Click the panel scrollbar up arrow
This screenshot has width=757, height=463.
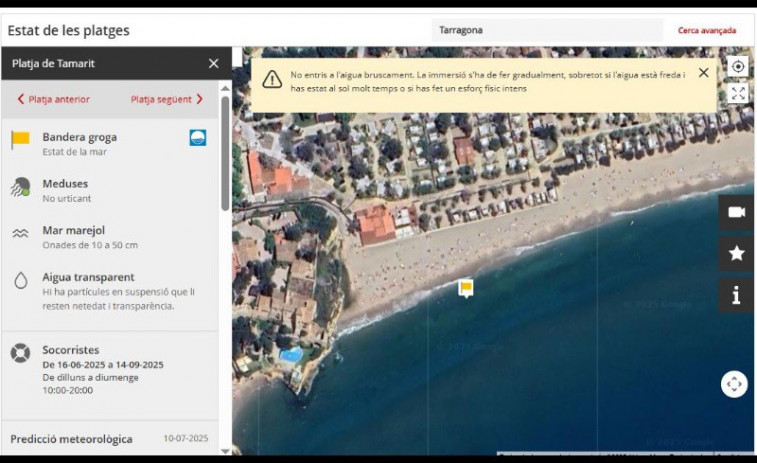click(x=225, y=88)
